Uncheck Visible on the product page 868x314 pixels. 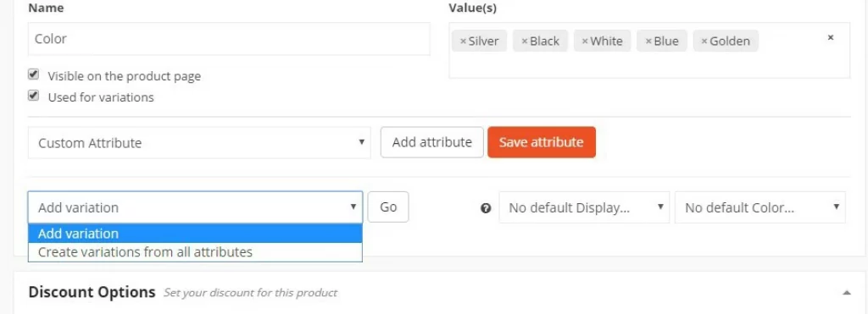[34, 74]
